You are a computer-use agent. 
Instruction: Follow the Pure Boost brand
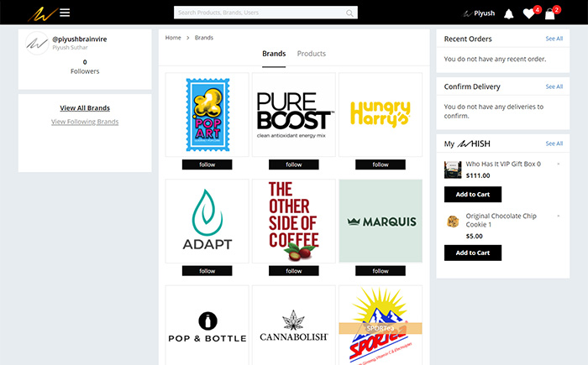[294, 164]
